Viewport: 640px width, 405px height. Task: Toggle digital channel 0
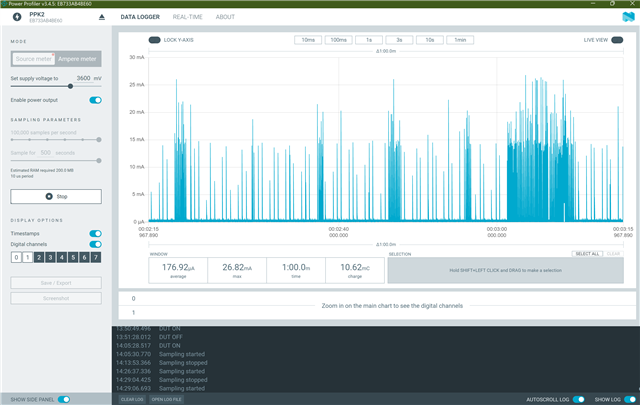coord(16,257)
